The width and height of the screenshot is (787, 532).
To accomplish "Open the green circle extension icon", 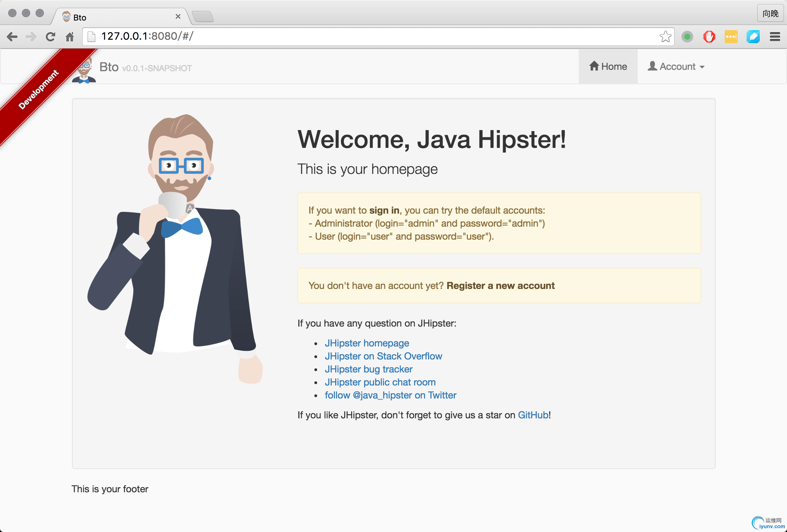I will (x=687, y=37).
